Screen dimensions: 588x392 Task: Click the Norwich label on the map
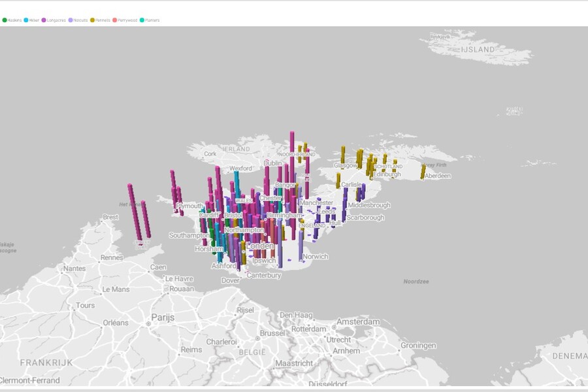(316, 256)
